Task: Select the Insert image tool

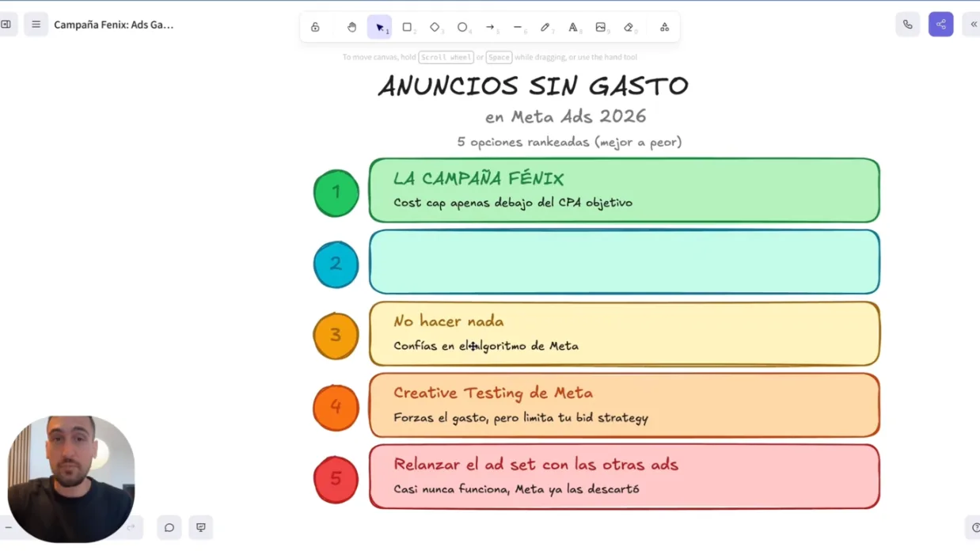Action: [601, 28]
